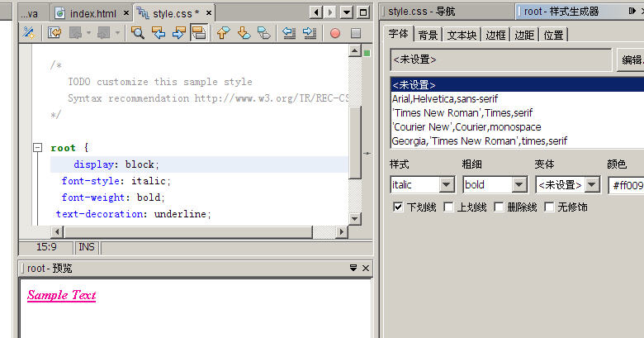This screenshot has width=644, height=338.
Task: Shift line left toolbar icon
Action: (289, 33)
